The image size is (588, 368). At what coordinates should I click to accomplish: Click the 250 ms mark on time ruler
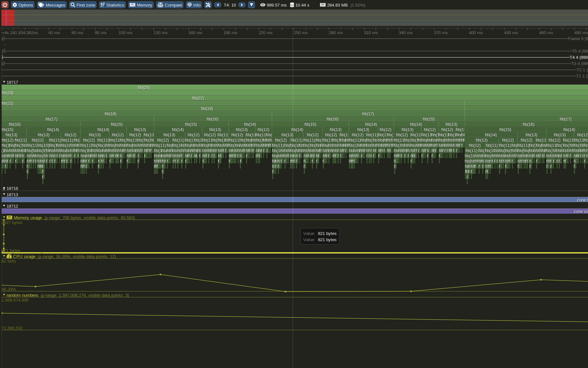(301, 33)
